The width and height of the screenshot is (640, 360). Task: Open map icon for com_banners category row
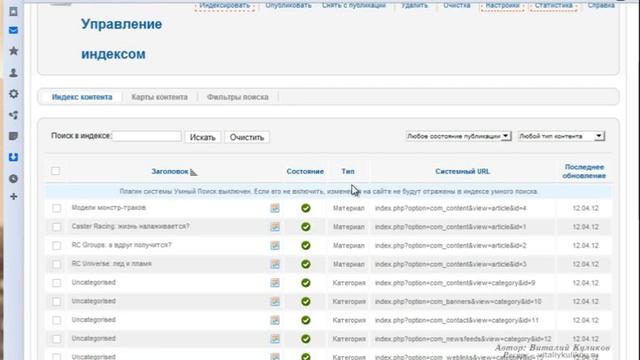(275, 302)
